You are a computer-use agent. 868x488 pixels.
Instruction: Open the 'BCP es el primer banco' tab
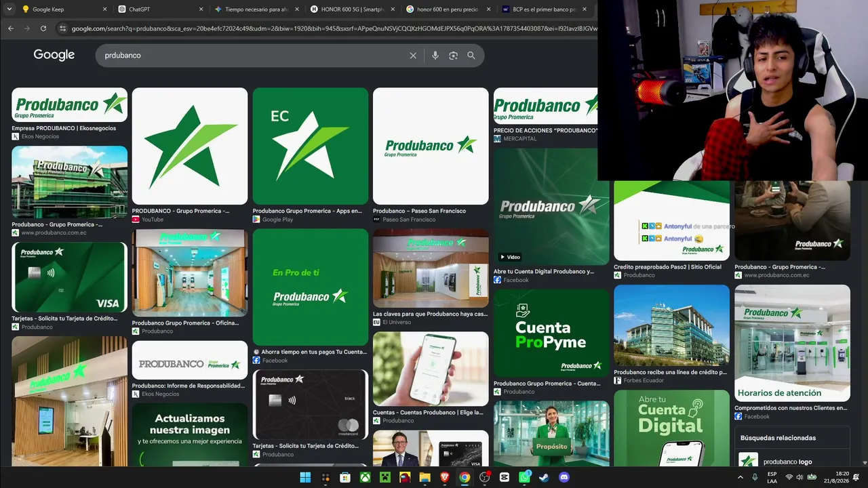(545, 9)
